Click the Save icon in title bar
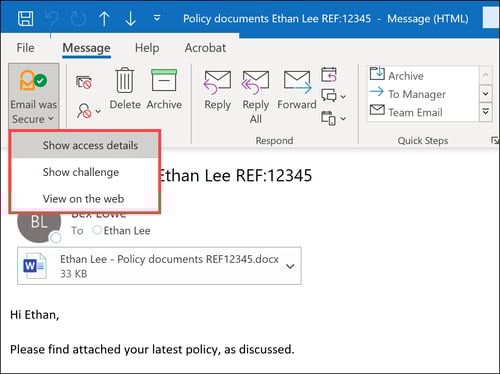 [25, 18]
